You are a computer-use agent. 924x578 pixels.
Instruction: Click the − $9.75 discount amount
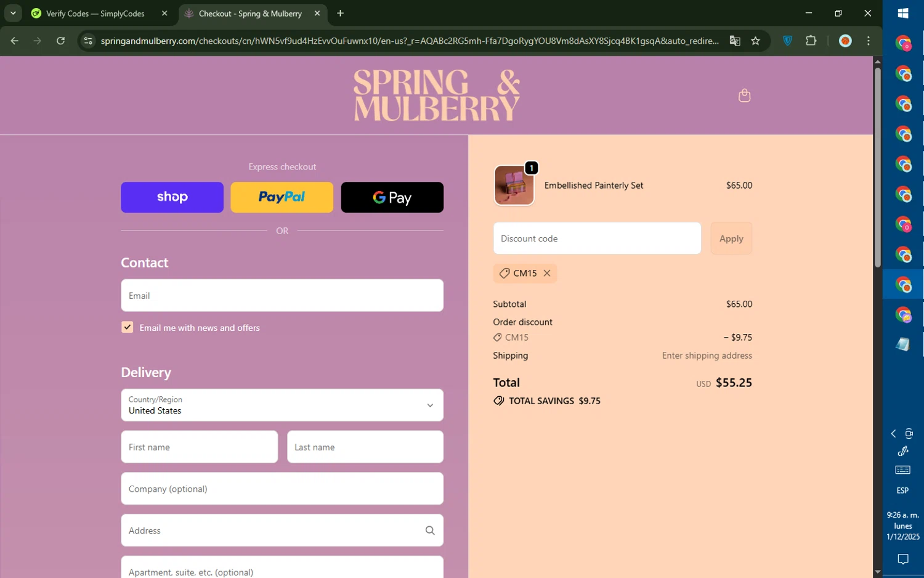tap(737, 338)
